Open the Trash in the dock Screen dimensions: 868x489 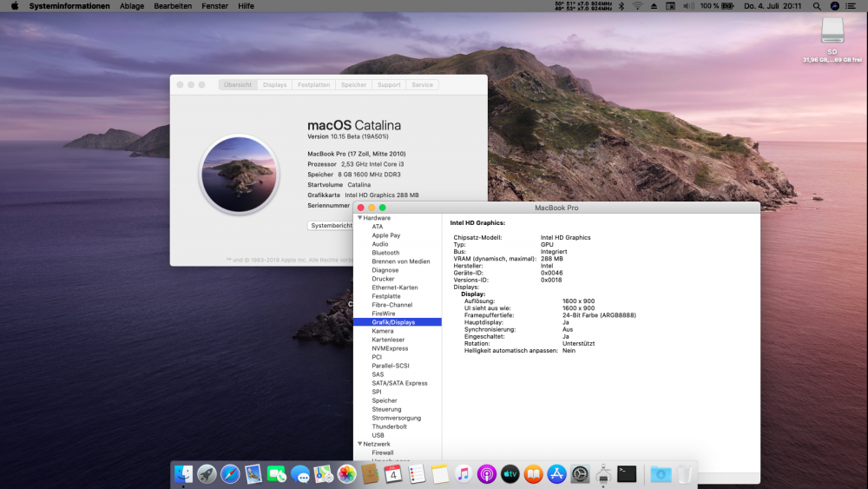coord(684,474)
